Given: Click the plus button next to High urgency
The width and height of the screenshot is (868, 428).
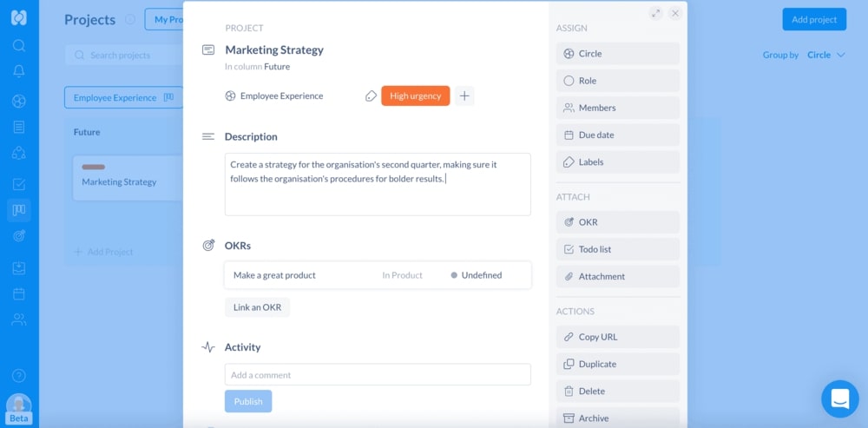Looking at the screenshot, I should tap(464, 95).
